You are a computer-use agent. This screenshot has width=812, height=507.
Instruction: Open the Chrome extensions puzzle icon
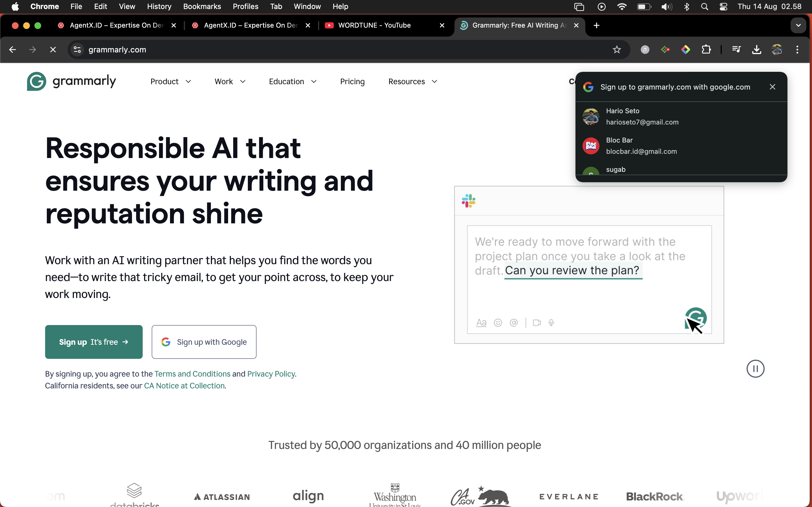point(706,50)
